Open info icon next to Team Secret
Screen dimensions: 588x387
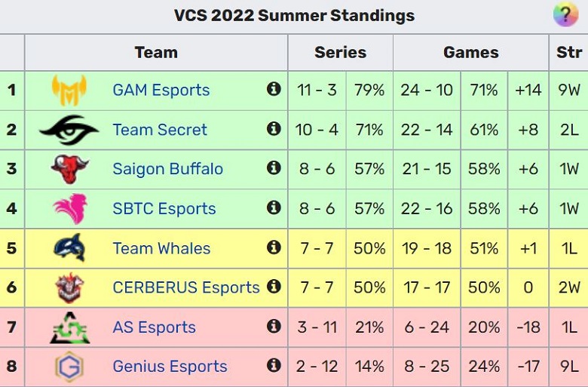tap(274, 129)
